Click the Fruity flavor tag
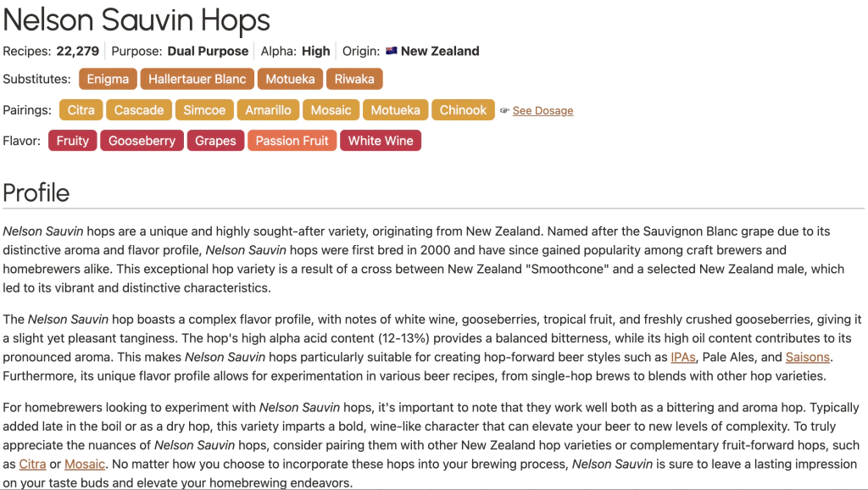The height and width of the screenshot is (490, 868). 73,141
